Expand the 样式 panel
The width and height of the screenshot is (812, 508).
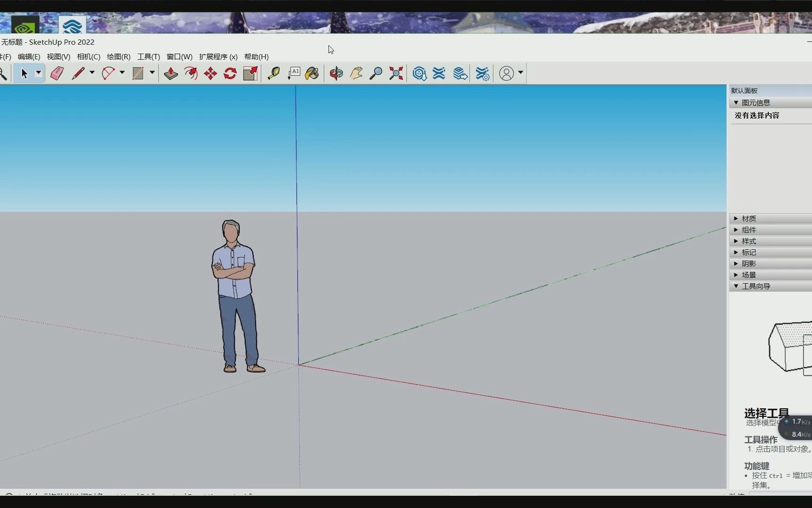click(x=771, y=241)
